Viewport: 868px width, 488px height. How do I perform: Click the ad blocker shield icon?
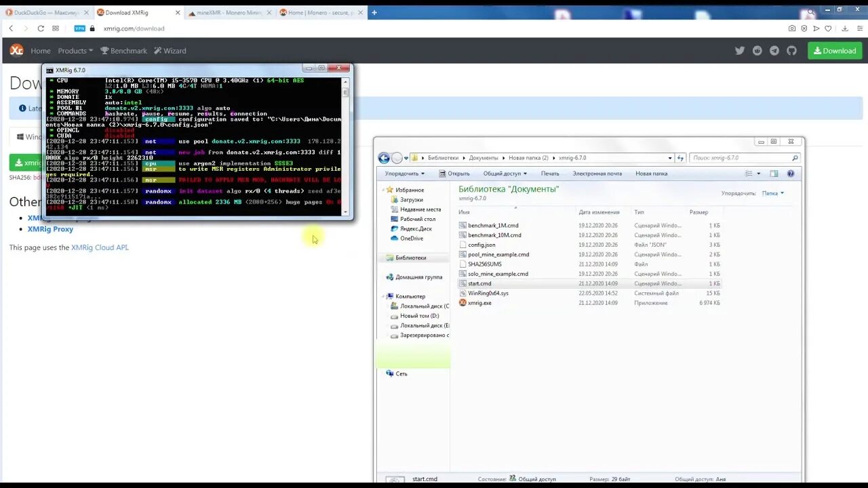click(804, 28)
